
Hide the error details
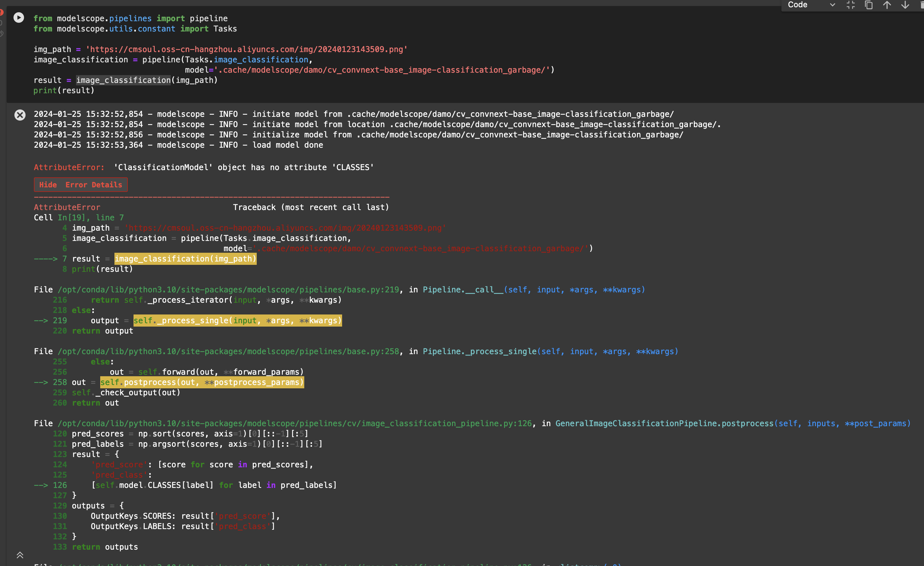tap(81, 185)
